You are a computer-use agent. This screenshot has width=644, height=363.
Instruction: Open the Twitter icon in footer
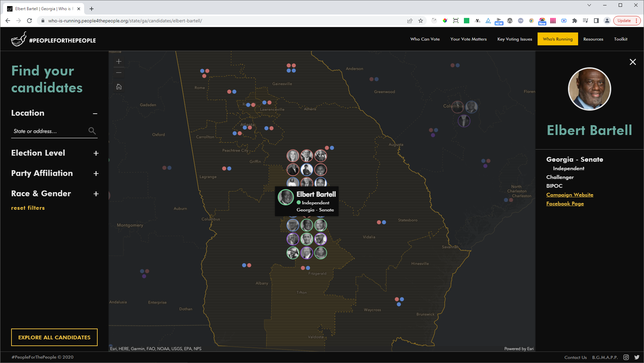coord(637,357)
